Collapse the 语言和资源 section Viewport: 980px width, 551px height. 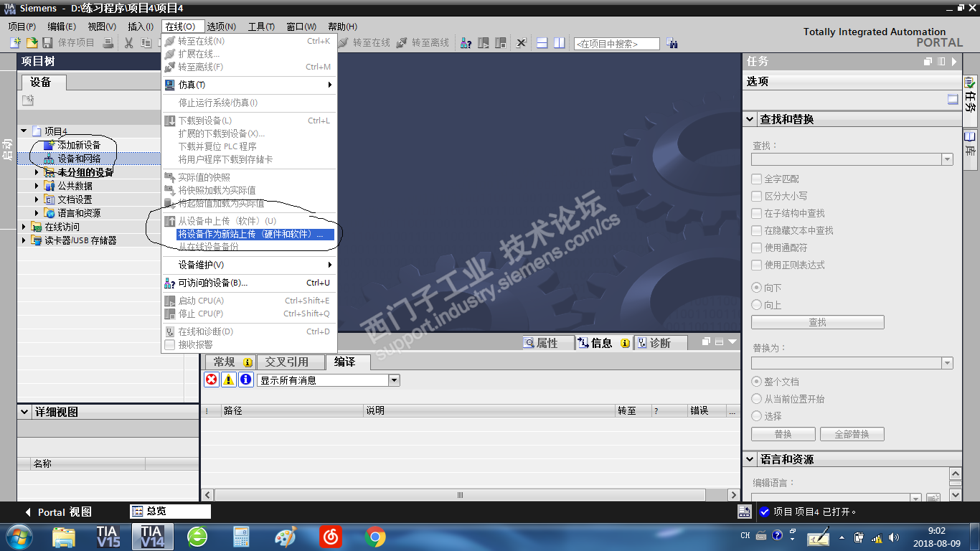point(750,459)
